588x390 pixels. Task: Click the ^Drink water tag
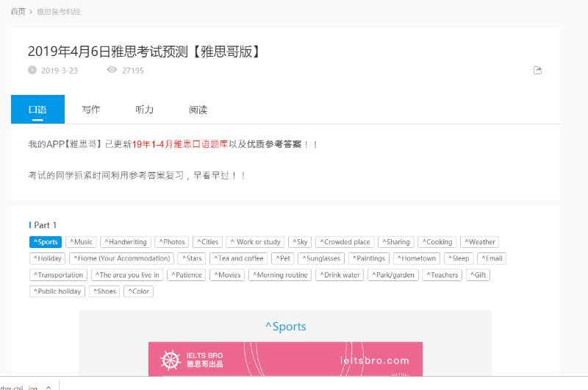[x=340, y=275]
